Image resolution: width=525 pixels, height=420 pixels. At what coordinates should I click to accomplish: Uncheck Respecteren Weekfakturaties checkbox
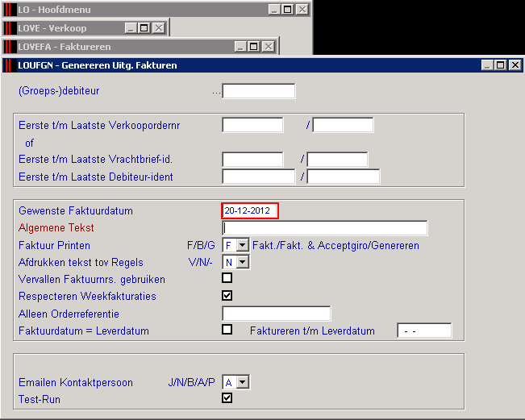click(x=227, y=295)
